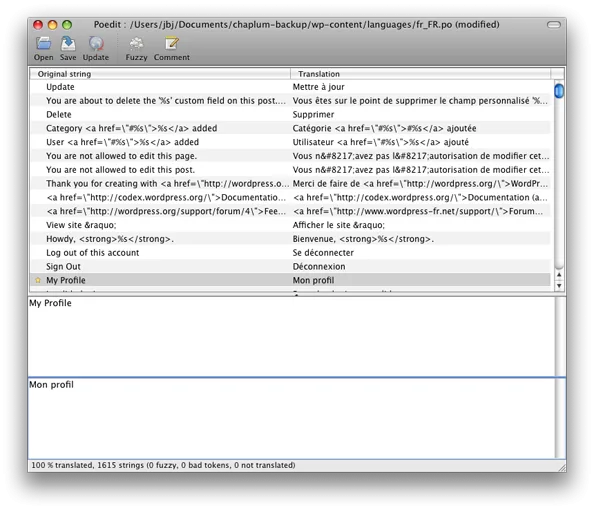This screenshot has height=510, width=594.
Task: Click the selected 'My Profile' row
Action: 290,280
